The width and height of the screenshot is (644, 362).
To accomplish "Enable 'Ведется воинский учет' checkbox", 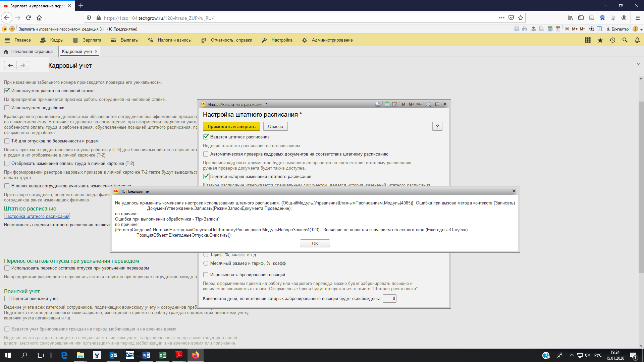I will 7,299.
